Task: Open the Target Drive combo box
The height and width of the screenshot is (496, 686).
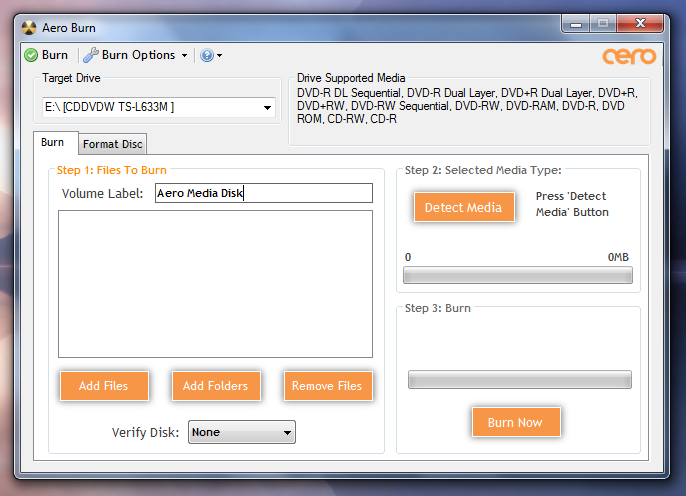Action: 159,107
